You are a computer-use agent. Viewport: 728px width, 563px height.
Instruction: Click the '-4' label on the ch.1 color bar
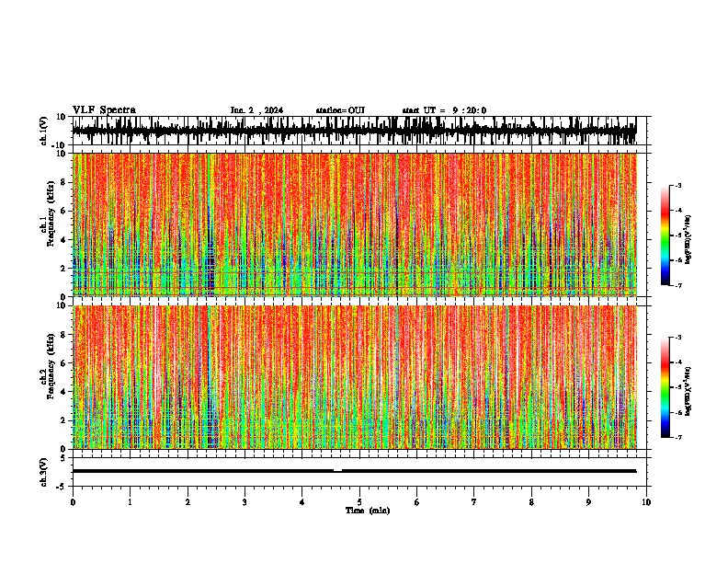677,211
